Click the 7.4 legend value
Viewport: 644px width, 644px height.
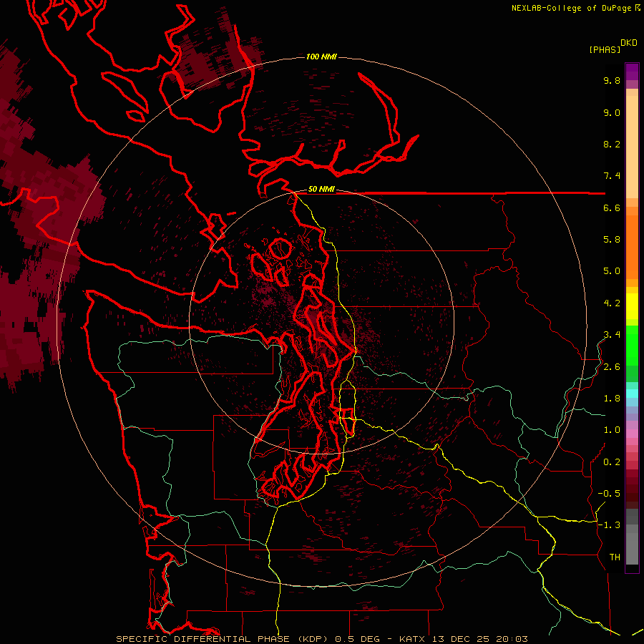click(x=612, y=176)
